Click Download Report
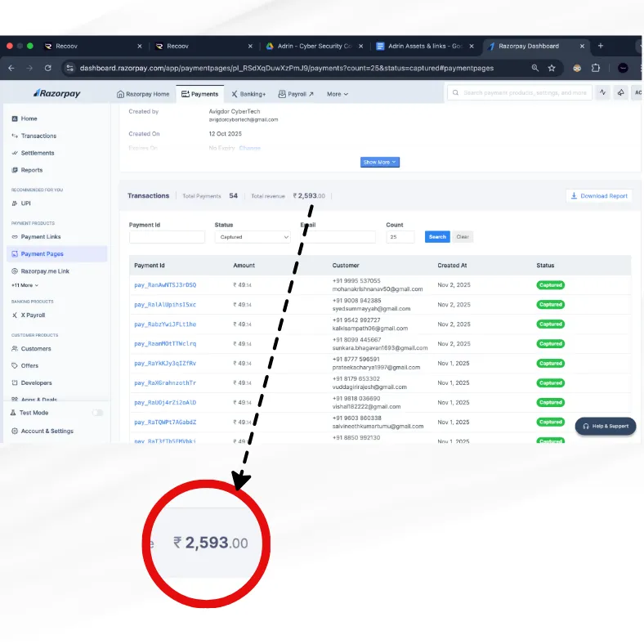 coord(599,196)
